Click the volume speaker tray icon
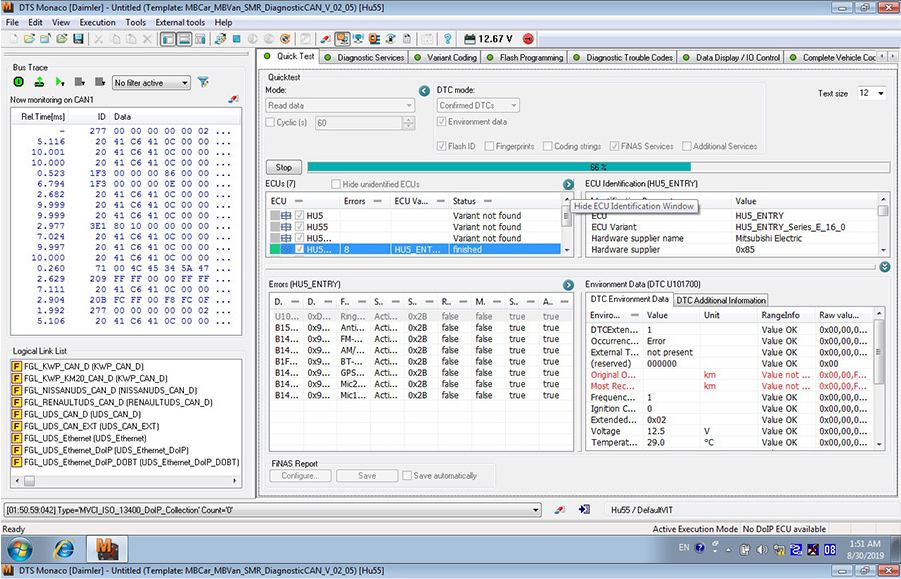901x579 pixels. pos(762,549)
